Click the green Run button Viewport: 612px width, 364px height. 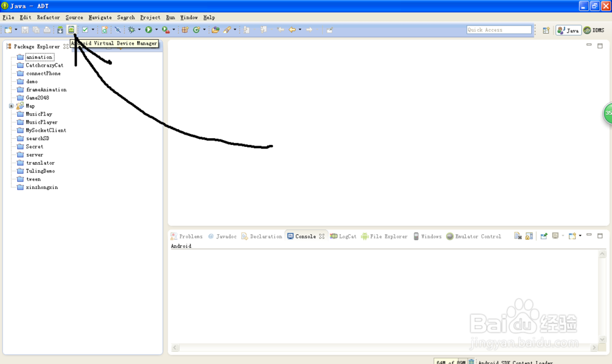click(149, 29)
